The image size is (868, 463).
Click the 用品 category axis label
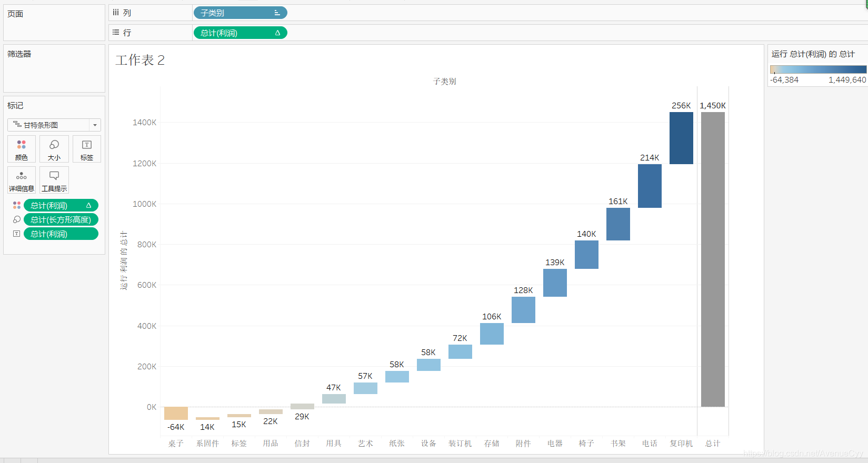point(271,443)
